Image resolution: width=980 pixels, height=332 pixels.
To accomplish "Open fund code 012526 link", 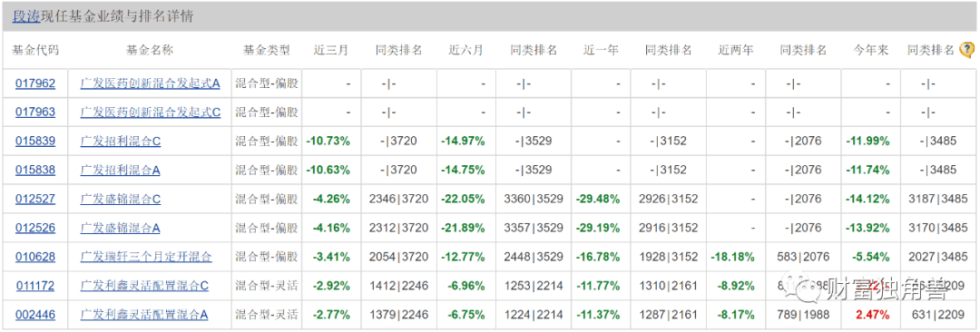I will pyautogui.click(x=35, y=229).
